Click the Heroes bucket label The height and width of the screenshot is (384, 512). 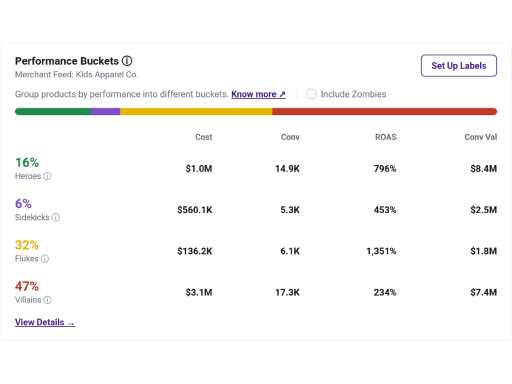click(28, 176)
